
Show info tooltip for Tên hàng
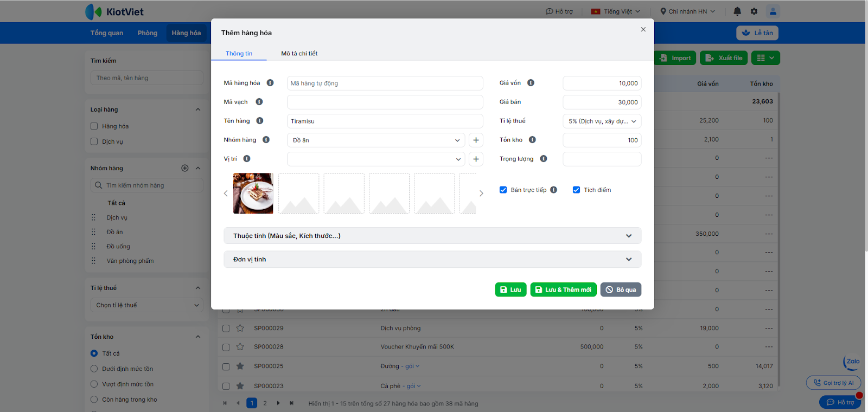tap(260, 121)
